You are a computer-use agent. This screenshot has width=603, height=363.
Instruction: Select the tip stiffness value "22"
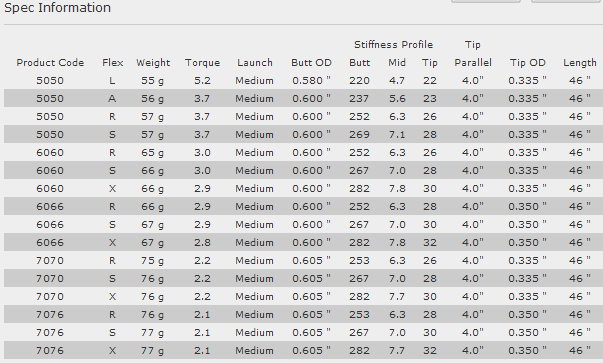430,81
